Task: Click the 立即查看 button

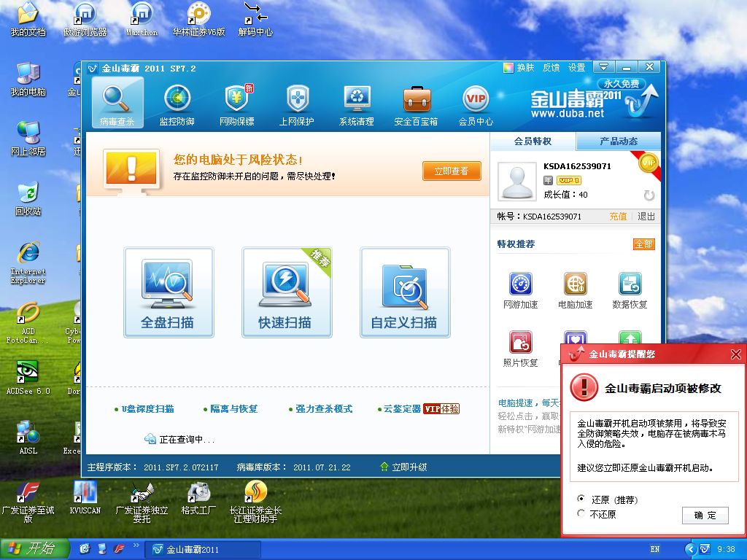Action: [452, 171]
